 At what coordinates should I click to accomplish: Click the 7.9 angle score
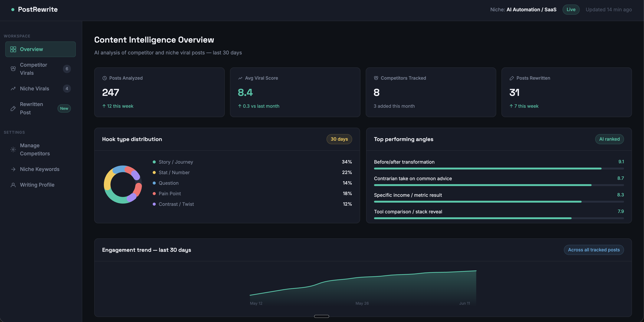621,211
